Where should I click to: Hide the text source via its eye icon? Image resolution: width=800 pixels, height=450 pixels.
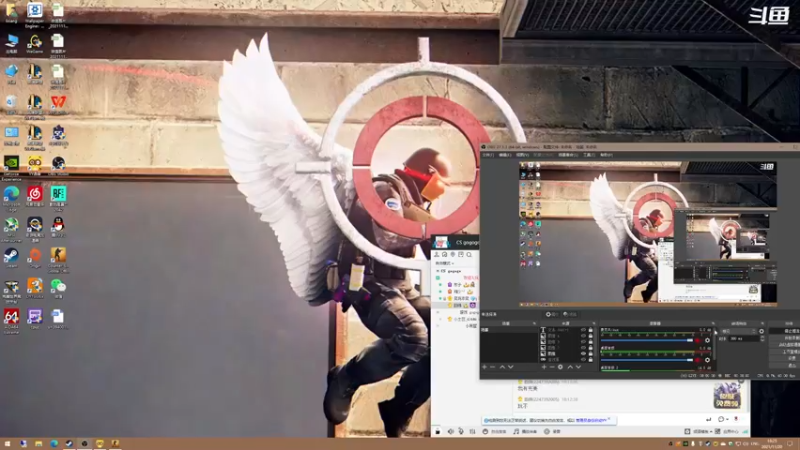pyautogui.click(x=584, y=330)
